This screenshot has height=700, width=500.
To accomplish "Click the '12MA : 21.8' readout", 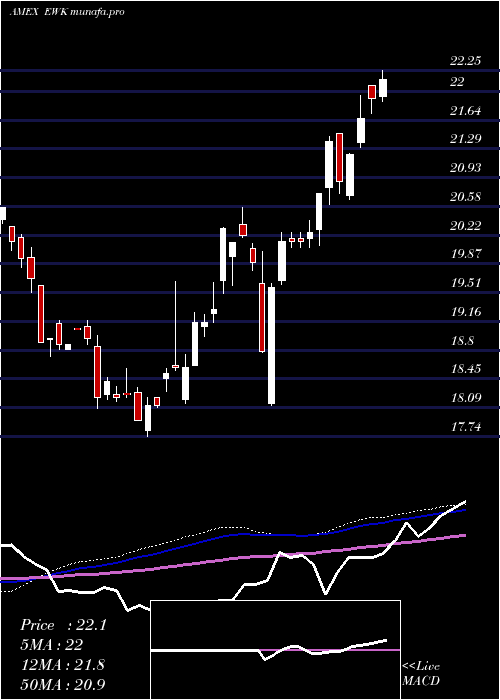I will tap(62, 665).
